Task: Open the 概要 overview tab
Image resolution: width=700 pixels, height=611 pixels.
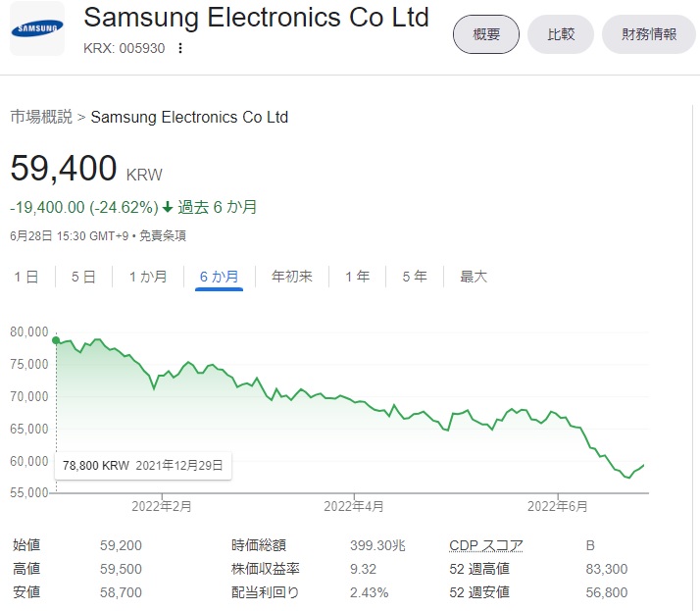Action: 486,34
